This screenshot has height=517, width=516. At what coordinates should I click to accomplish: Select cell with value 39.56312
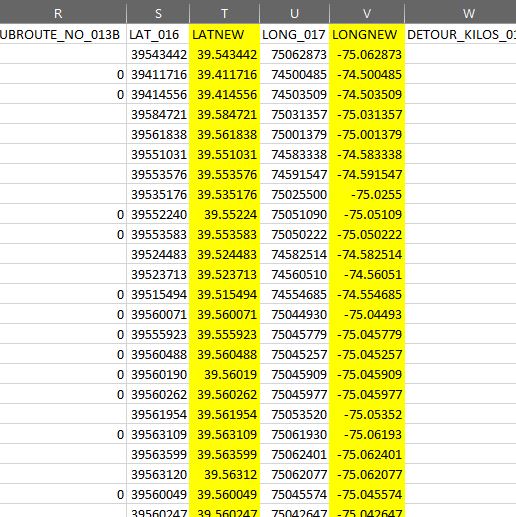coord(224,474)
